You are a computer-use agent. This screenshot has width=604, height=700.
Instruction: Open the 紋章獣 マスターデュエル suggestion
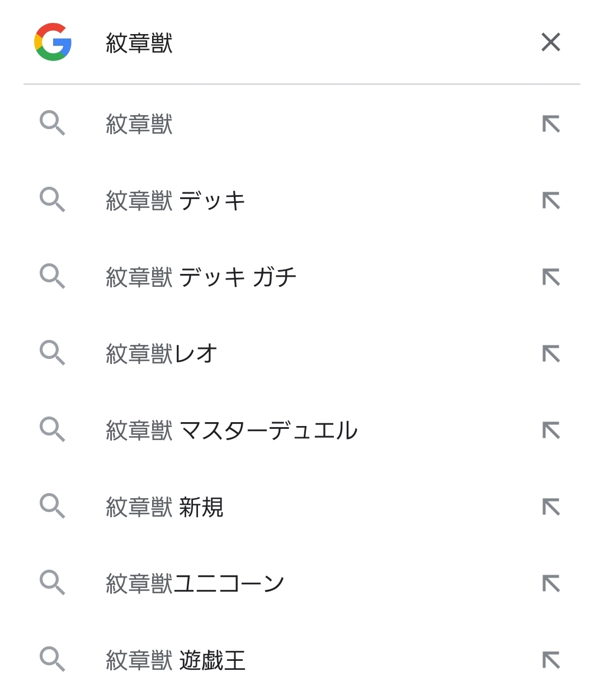[232, 431]
